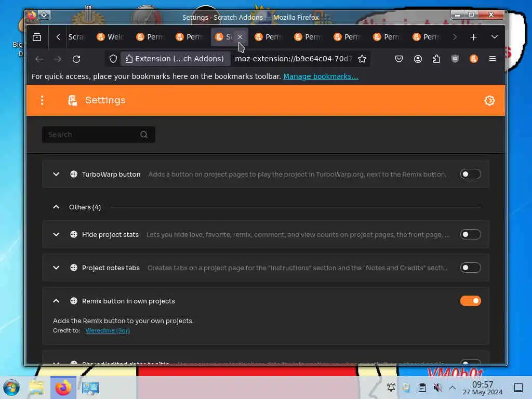Expand the Project notes tabs addon
The height and width of the screenshot is (399, 532).
coord(56,268)
